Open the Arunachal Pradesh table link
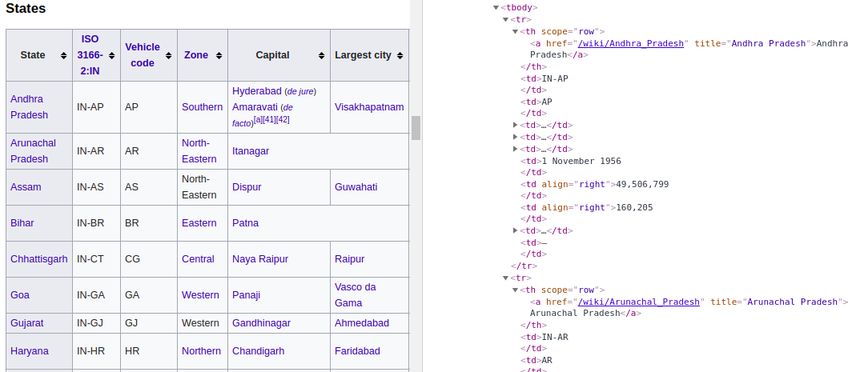The width and height of the screenshot is (868, 372). click(x=33, y=151)
